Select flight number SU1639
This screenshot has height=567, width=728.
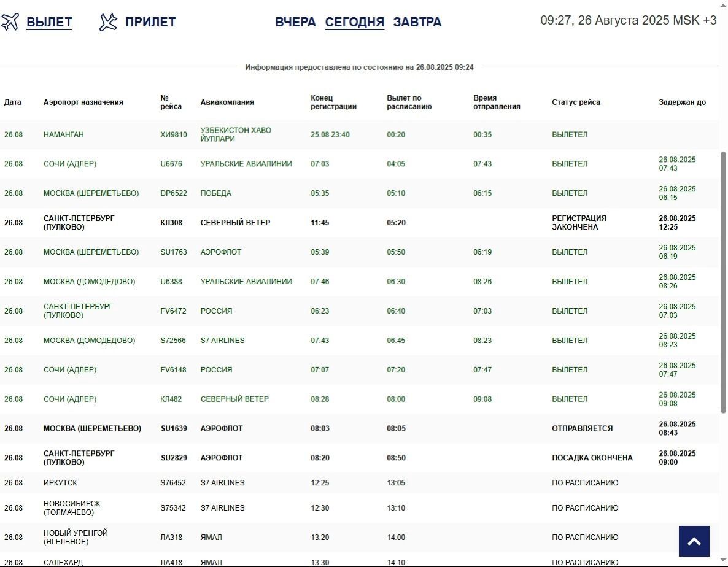[174, 428]
